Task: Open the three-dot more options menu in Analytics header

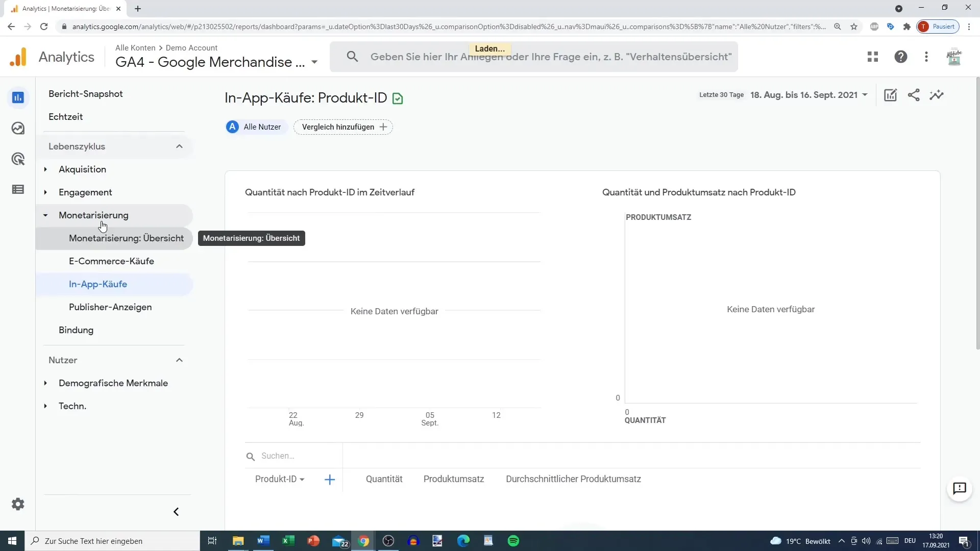Action: 926,57
